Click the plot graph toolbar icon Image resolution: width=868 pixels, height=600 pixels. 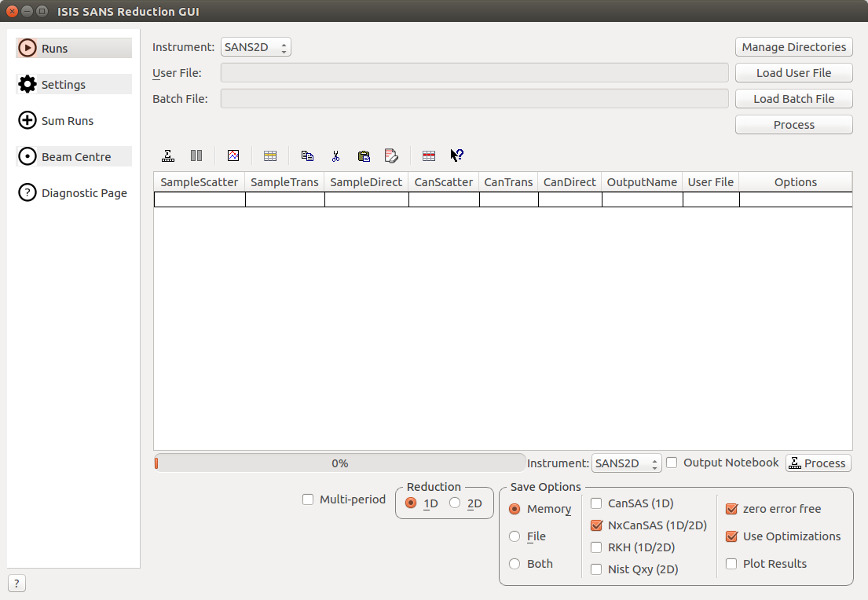(233, 155)
